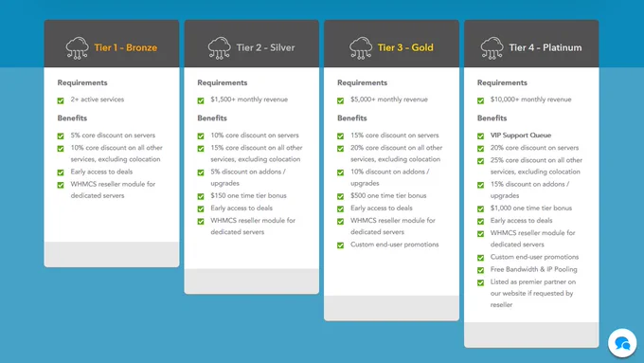The width and height of the screenshot is (644, 363).
Task: Click '15% discount on addons / upgrades' text
Action: point(529,190)
